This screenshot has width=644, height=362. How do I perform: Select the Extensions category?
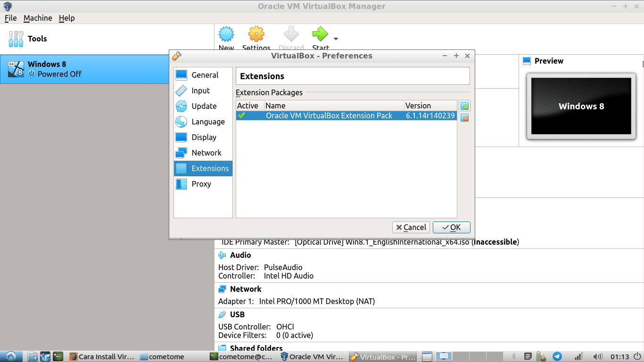coord(203,168)
